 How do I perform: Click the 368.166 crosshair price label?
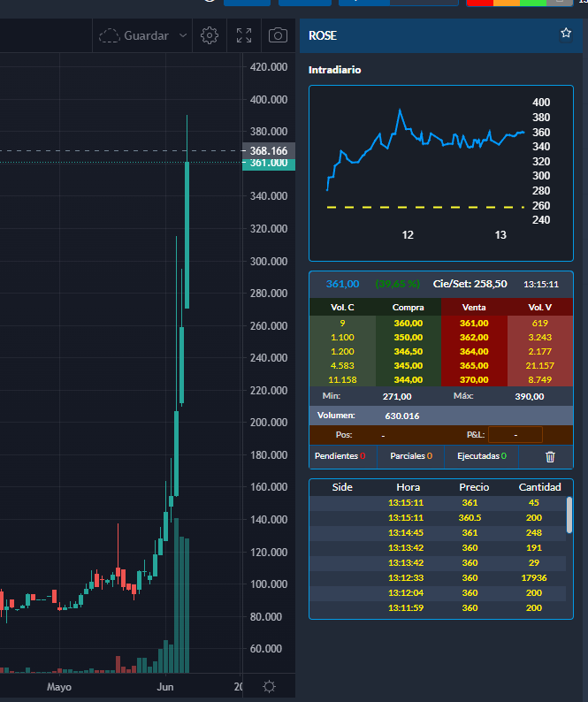[x=269, y=150]
